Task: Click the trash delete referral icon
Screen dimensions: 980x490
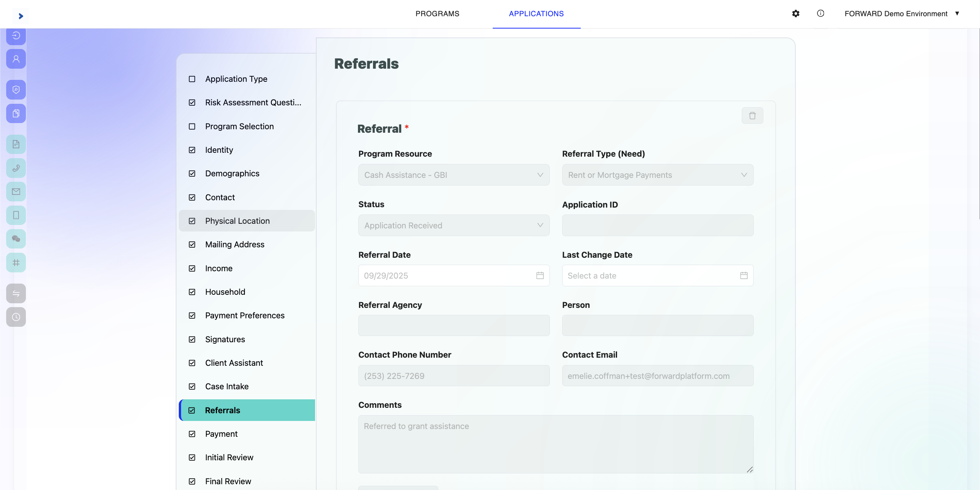Action: pyautogui.click(x=752, y=116)
